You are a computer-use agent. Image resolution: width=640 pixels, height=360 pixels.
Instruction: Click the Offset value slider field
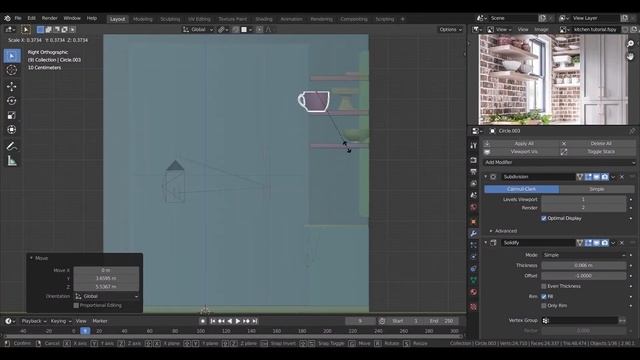click(584, 276)
